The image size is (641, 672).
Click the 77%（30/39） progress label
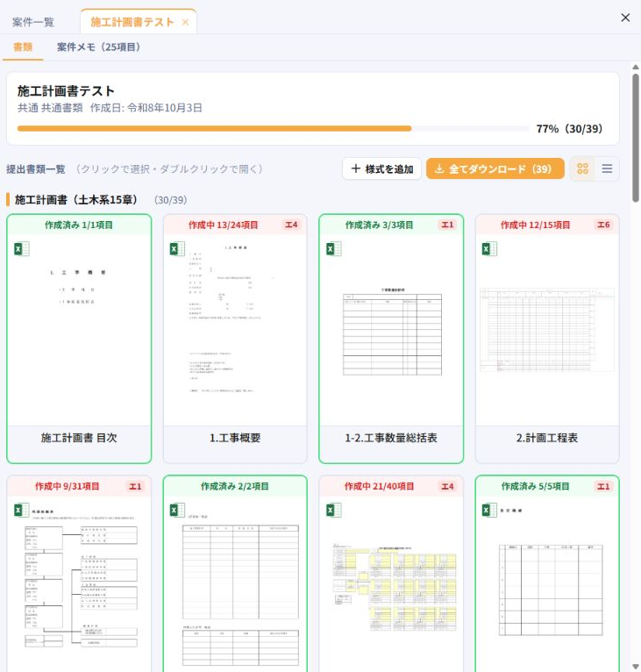[x=569, y=129]
